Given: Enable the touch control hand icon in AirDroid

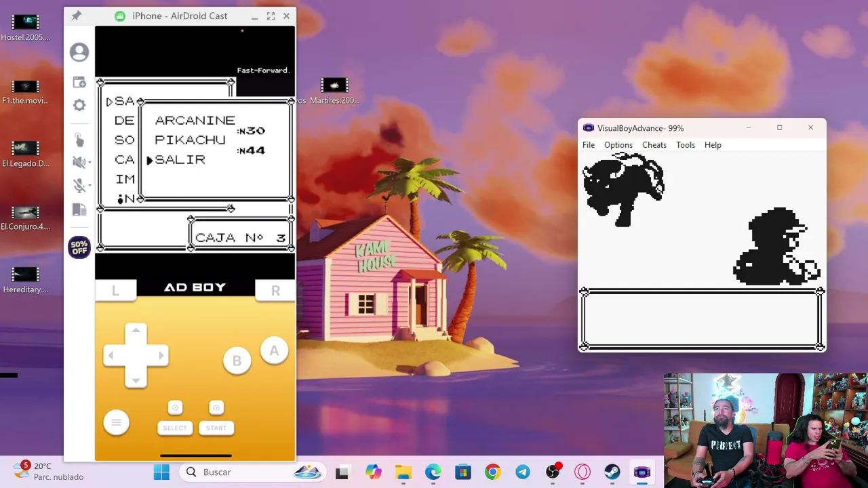Looking at the screenshot, I should point(79,140).
